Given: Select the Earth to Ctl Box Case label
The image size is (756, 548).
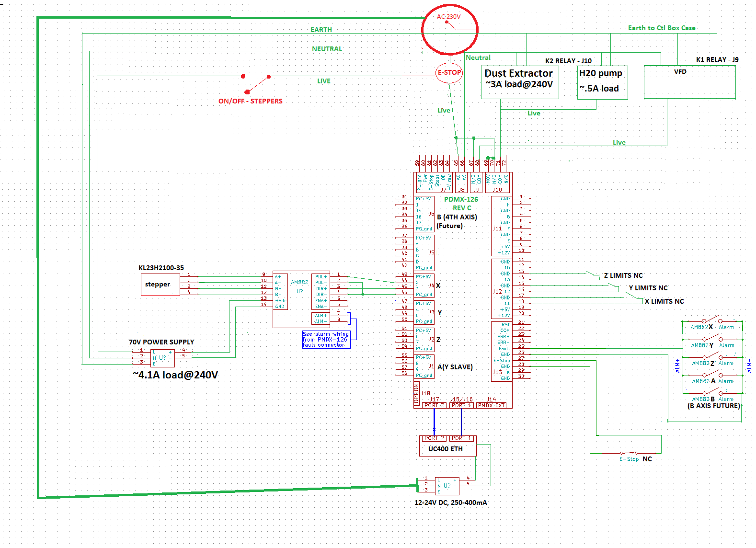Looking at the screenshot, I should click(x=661, y=28).
